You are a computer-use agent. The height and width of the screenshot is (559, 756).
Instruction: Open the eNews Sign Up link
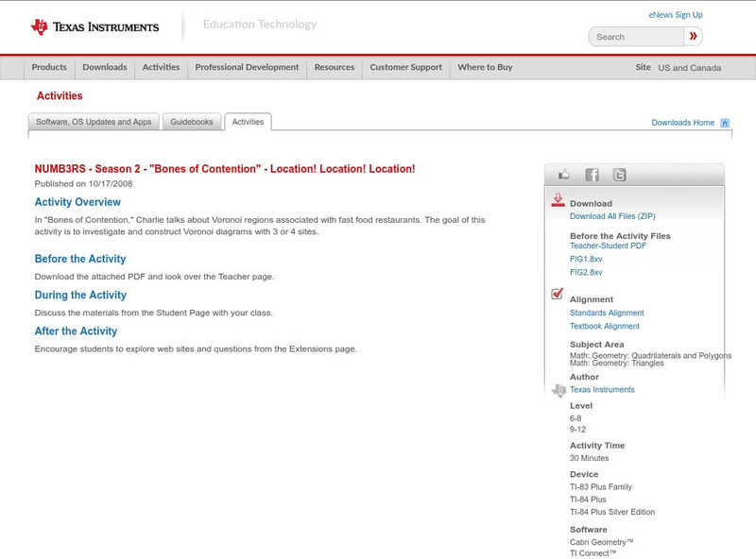[x=676, y=15]
